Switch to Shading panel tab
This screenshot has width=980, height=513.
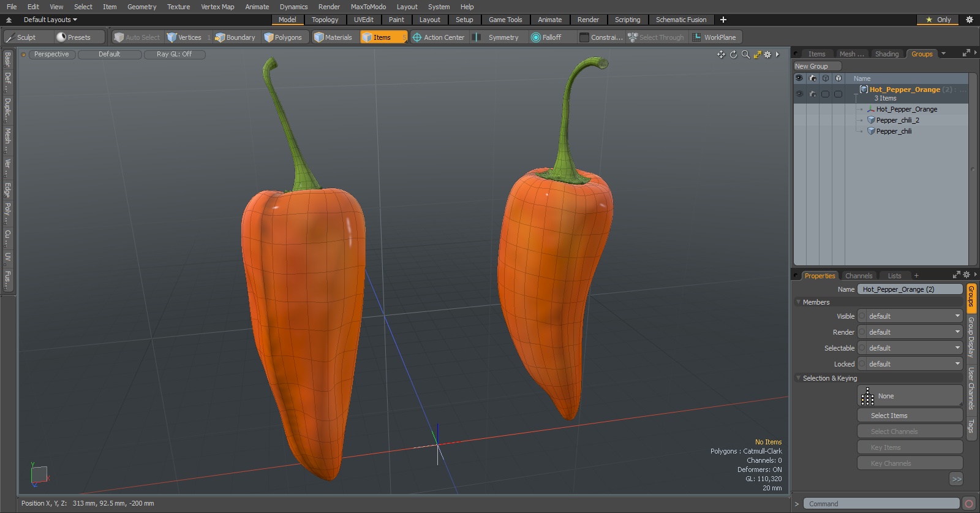tap(887, 54)
